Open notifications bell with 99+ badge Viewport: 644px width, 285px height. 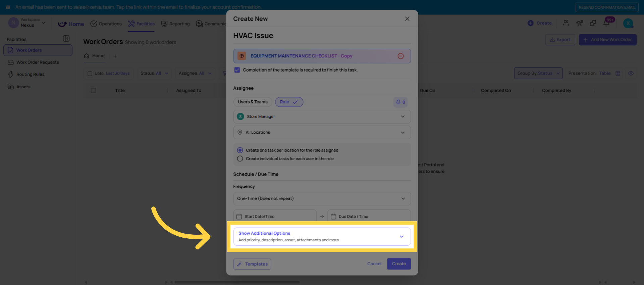tap(607, 23)
